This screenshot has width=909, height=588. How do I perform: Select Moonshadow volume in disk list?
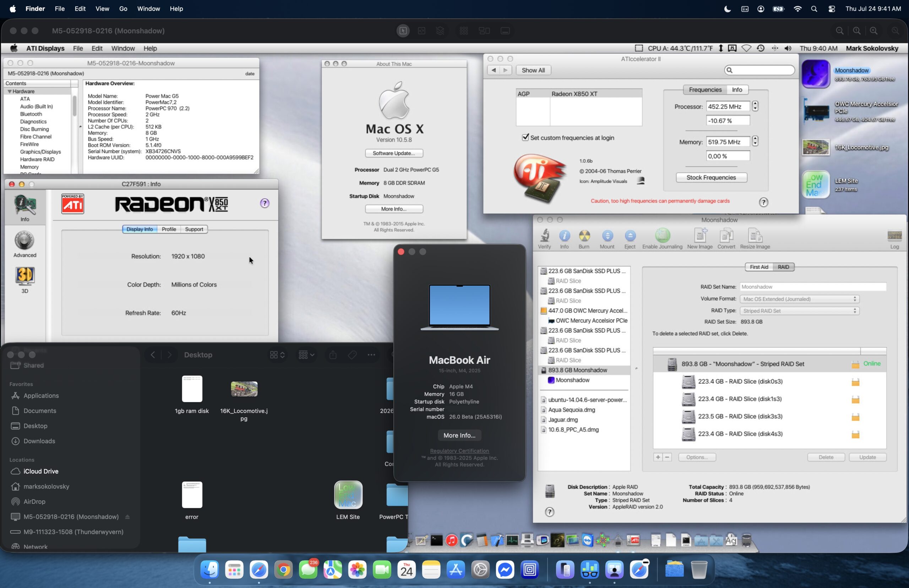[572, 380]
